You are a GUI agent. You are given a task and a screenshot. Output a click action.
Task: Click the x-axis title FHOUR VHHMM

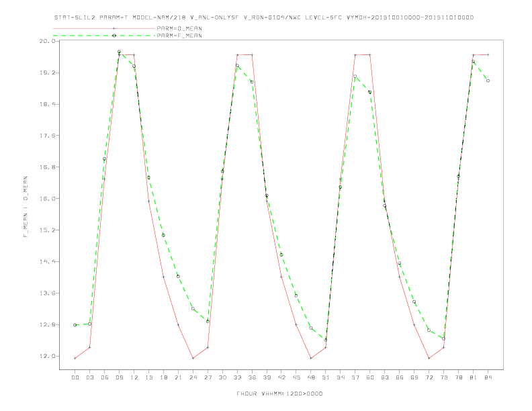tap(279, 394)
